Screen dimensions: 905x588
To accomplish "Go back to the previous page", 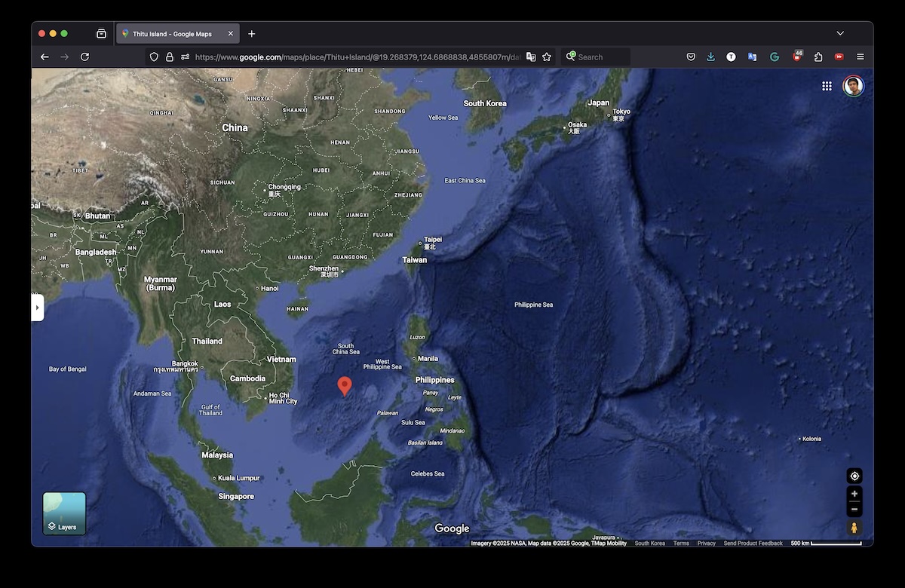I will 44,57.
